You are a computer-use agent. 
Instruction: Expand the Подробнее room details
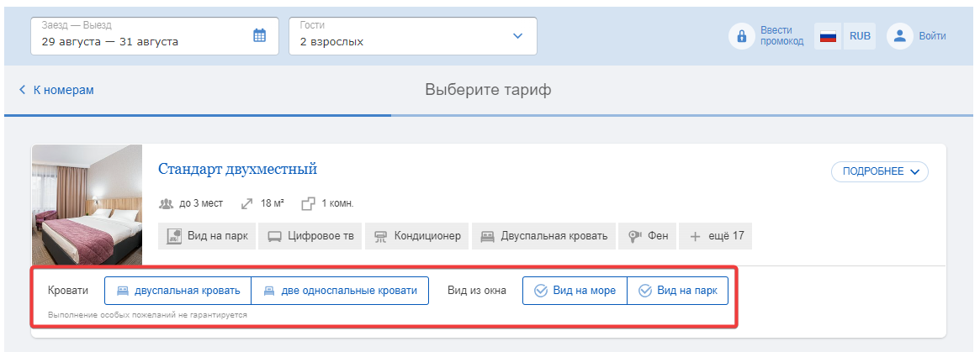(879, 171)
